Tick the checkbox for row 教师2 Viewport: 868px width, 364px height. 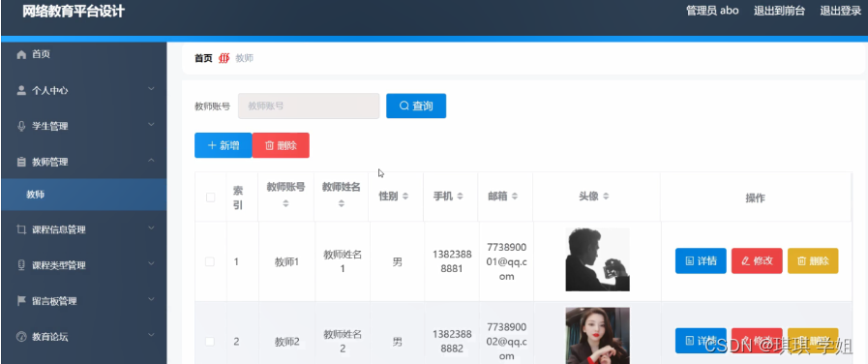tap(210, 342)
